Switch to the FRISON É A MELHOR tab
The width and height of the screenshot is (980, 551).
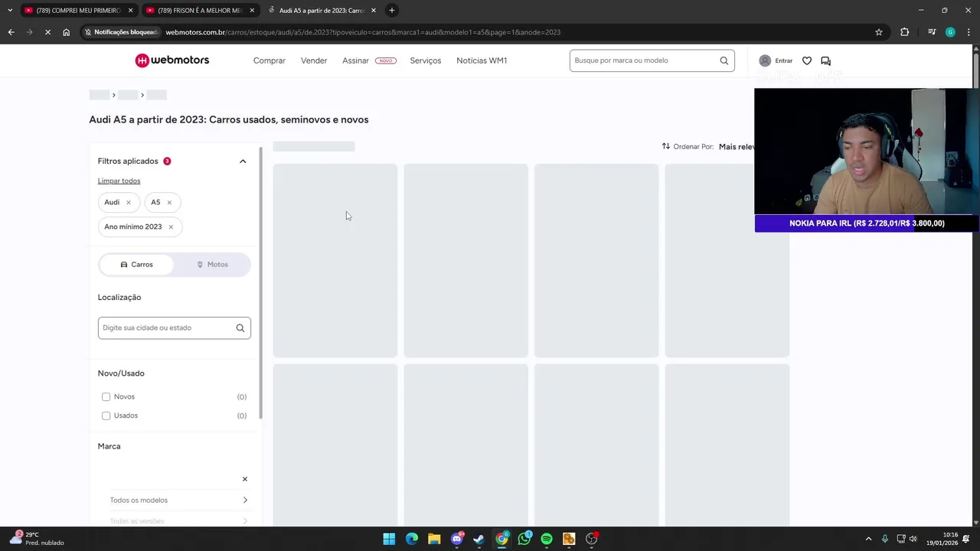(x=199, y=10)
